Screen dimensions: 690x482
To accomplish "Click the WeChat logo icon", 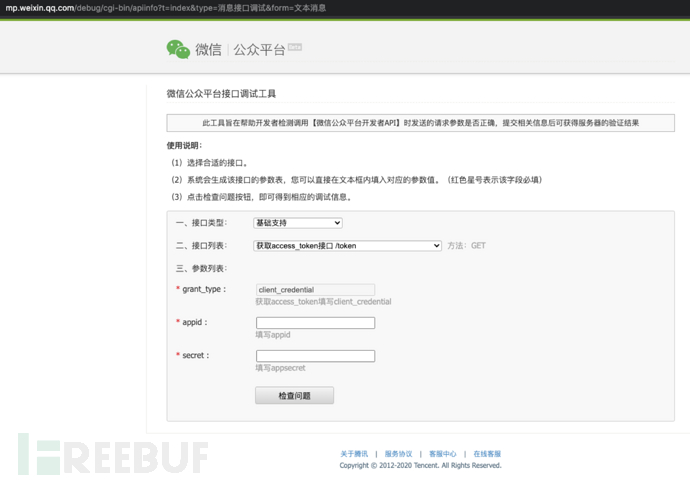I will click(178, 49).
